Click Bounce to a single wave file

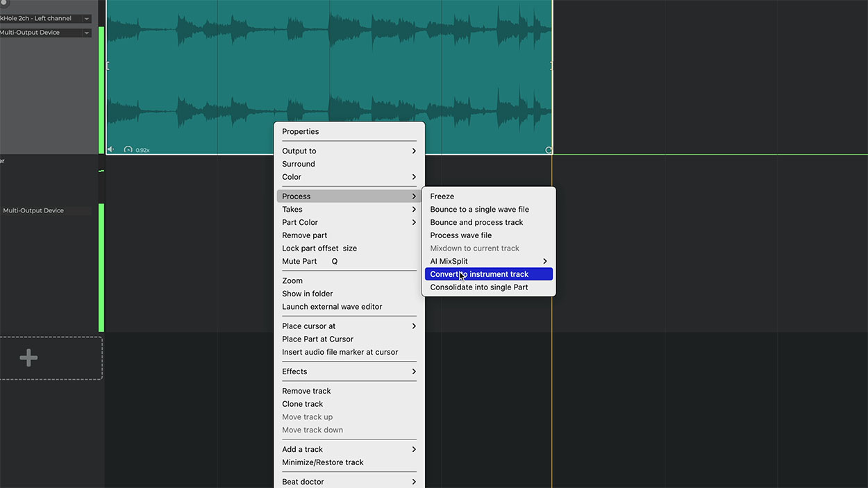point(479,209)
